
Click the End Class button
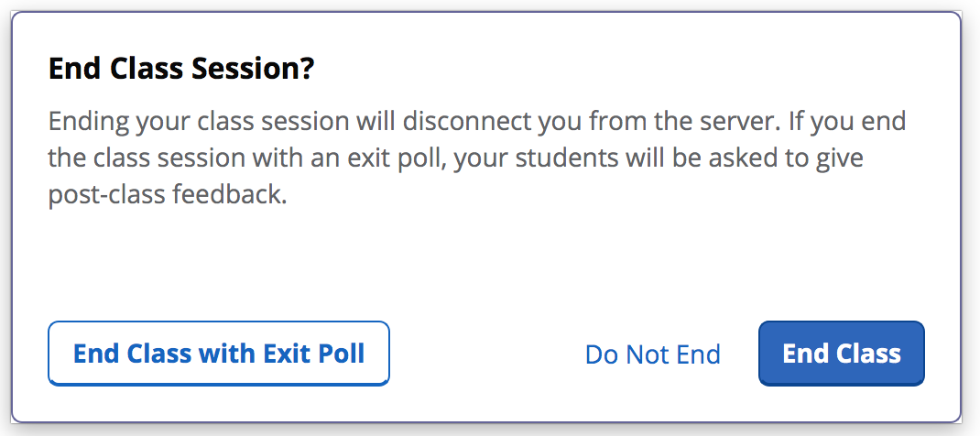[x=841, y=354]
